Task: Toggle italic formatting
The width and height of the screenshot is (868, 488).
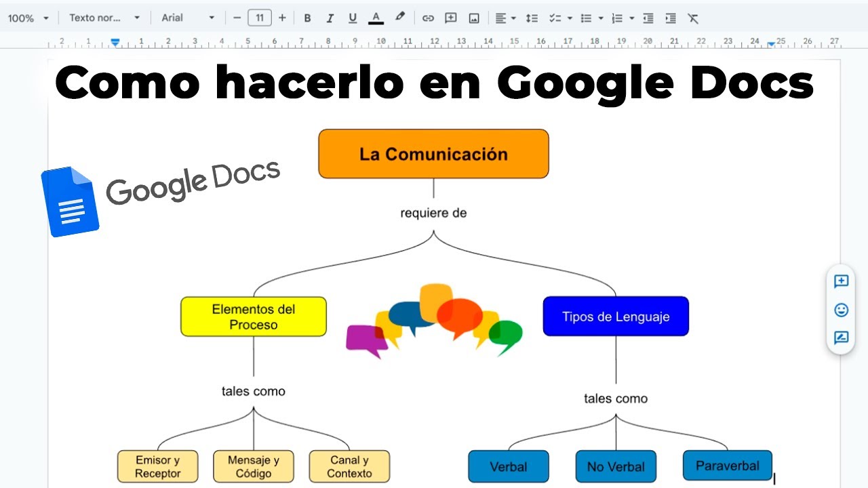Action: (x=330, y=18)
